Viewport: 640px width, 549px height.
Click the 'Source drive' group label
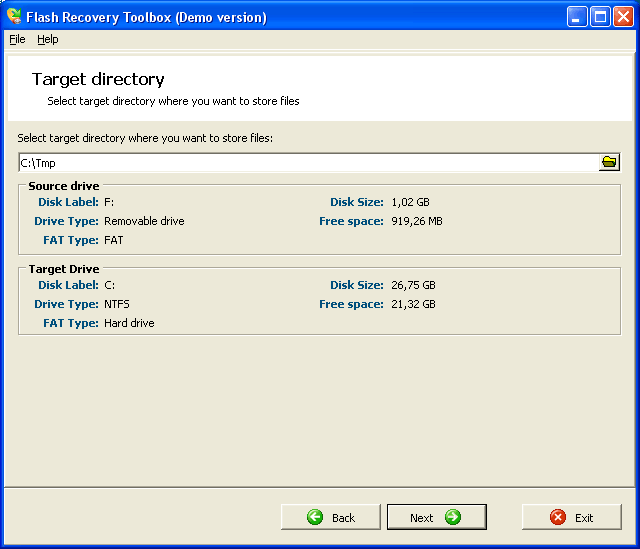click(x=64, y=186)
